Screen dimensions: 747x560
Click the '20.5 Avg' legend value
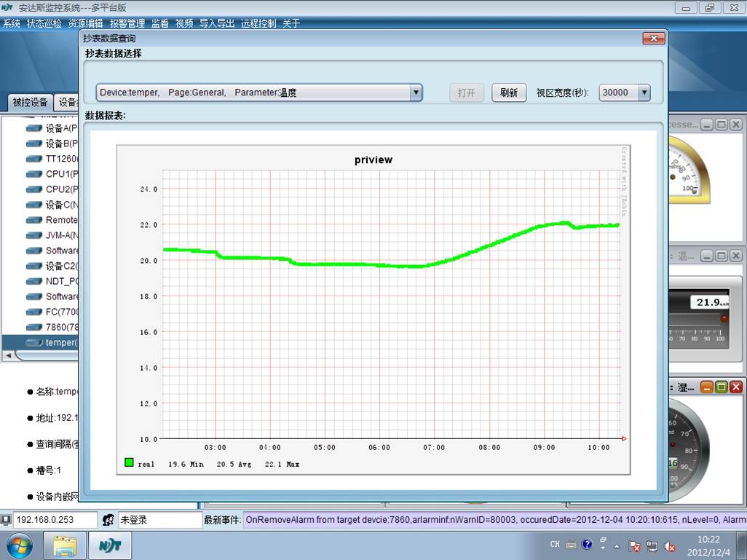click(234, 464)
